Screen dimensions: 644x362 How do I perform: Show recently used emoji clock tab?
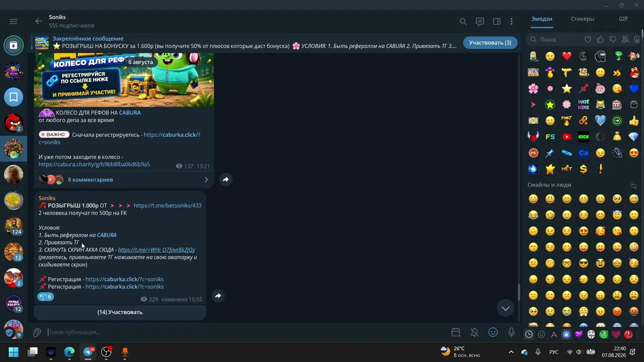pos(529,334)
